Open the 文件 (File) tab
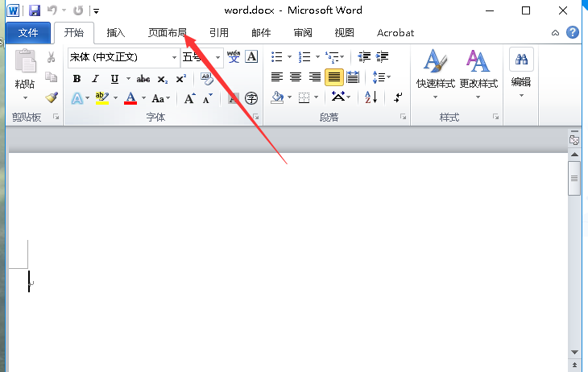This screenshot has height=372, width=588. click(28, 33)
